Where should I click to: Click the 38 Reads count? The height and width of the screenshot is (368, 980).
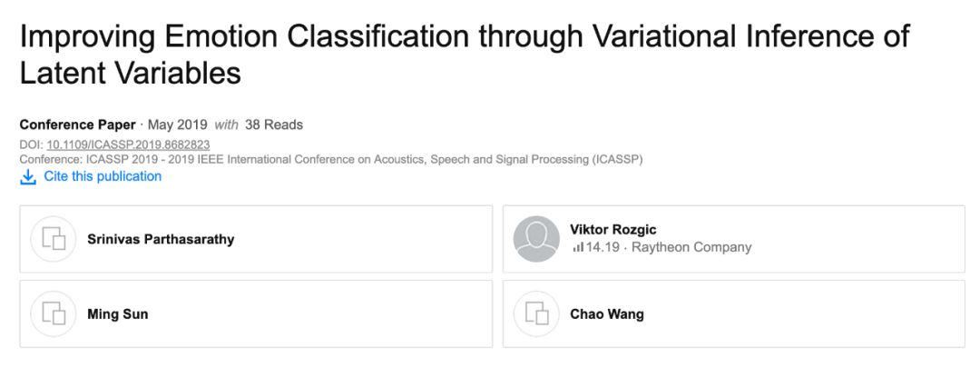pos(274,124)
